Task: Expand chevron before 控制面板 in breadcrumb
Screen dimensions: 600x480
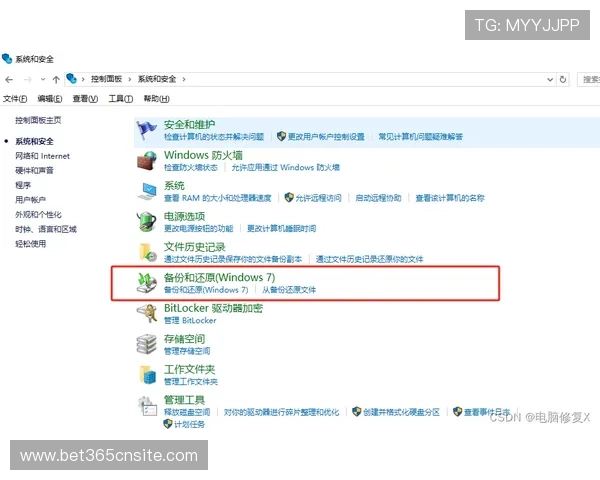Action: [x=83, y=79]
